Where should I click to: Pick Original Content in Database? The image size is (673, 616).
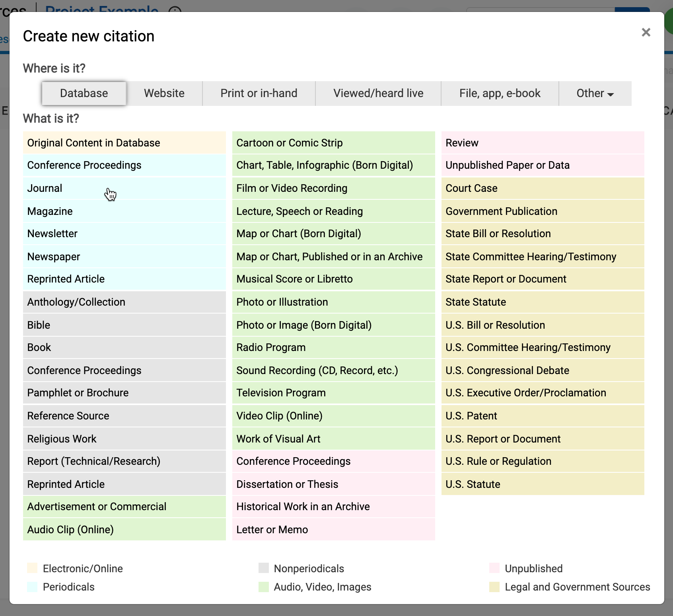[124, 142]
